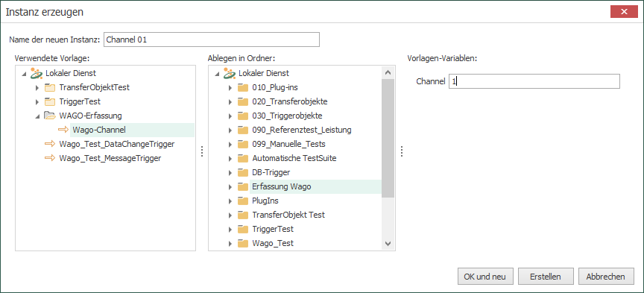Select TriggerTest in the template tree

(x=80, y=101)
